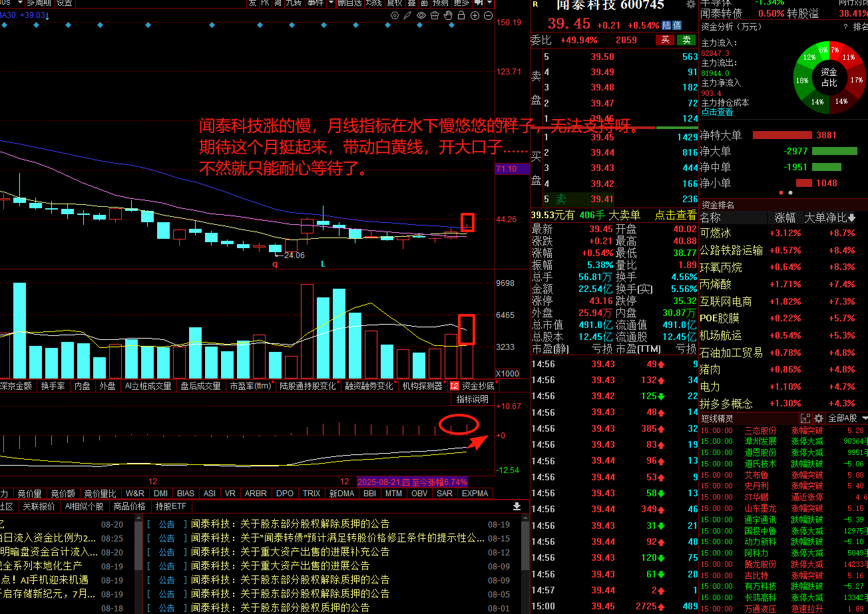Zoom in chart with plus icon
This screenshot has height=614, width=868.
475,15
